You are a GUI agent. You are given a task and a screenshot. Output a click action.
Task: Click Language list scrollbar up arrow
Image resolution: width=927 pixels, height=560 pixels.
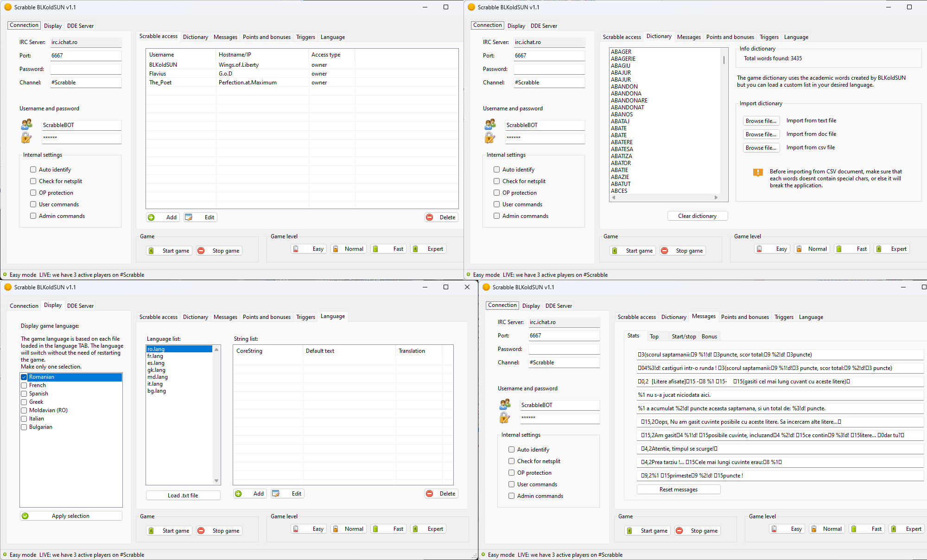click(216, 349)
